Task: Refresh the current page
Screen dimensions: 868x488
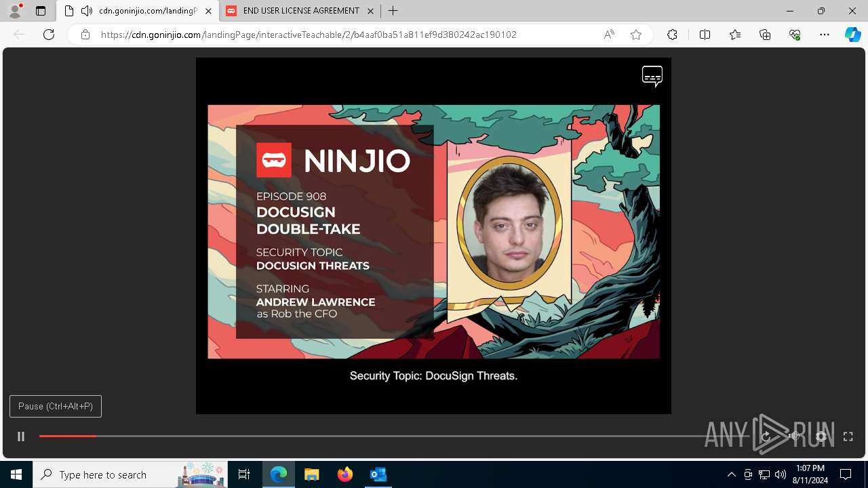Action: 49,35
